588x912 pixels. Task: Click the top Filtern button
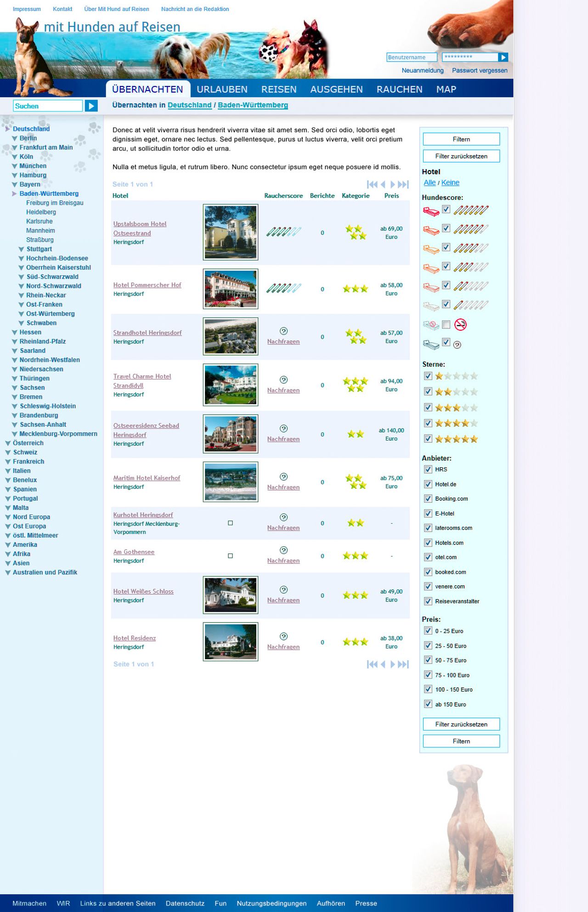click(x=461, y=139)
